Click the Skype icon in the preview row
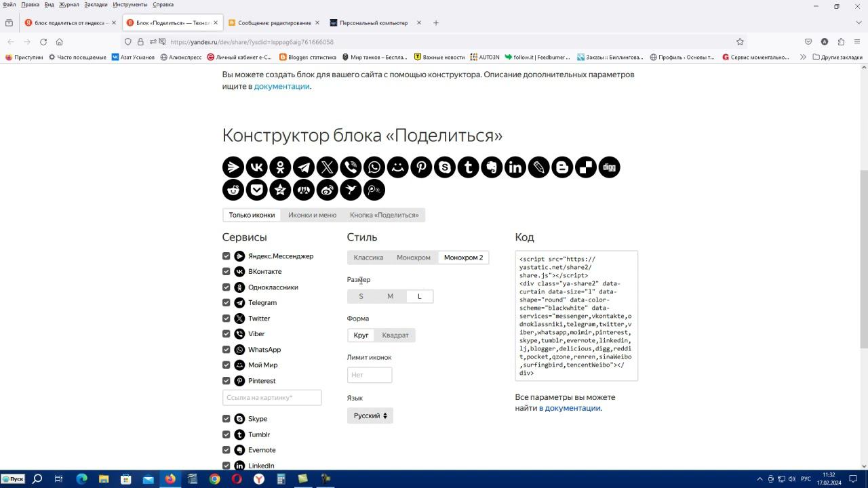Screen dimensions: 868x488 tap(445, 167)
